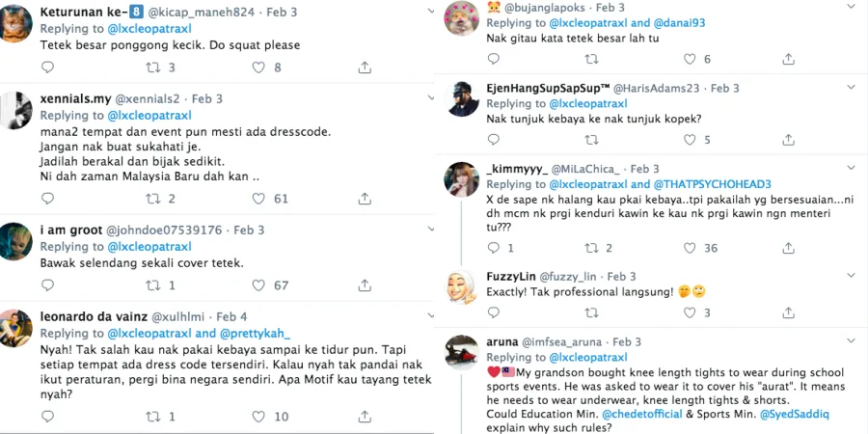868x434 pixels.
Task: Retweet the xennials.my tweet
Action: pyautogui.click(x=151, y=200)
